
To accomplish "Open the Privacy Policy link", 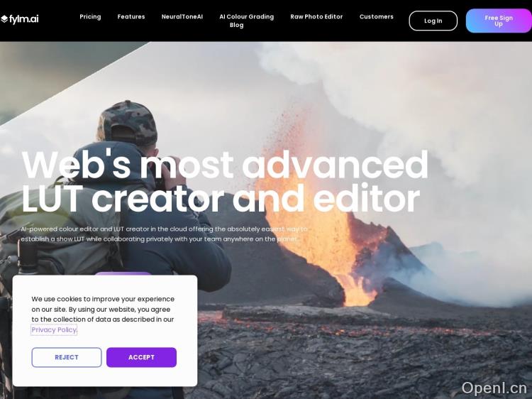I will pos(54,329).
